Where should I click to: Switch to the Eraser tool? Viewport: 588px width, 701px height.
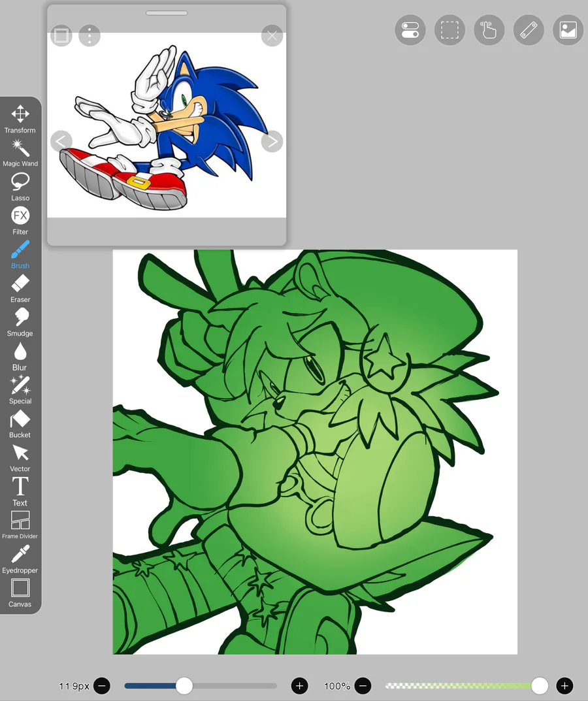[20, 289]
